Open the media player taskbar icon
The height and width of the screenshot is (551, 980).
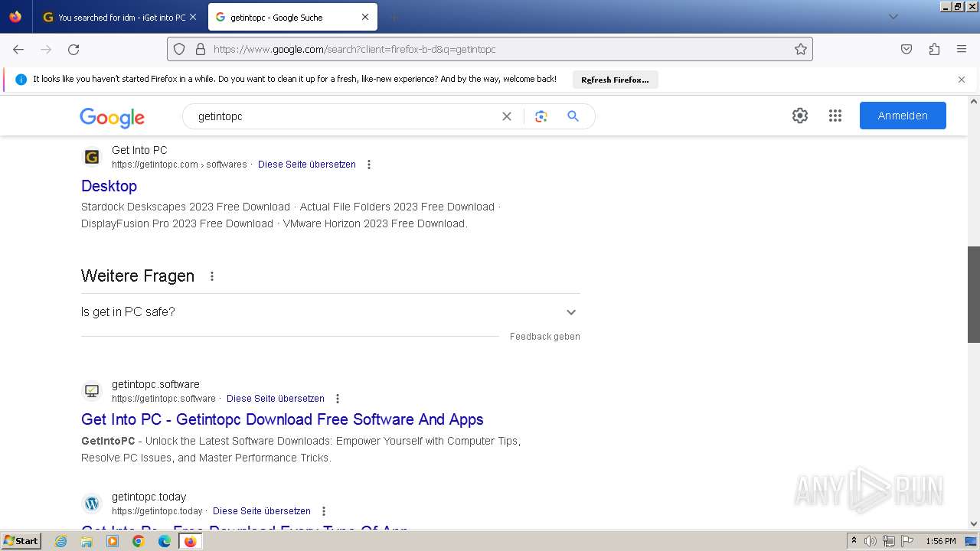click(x=113, y=541)
